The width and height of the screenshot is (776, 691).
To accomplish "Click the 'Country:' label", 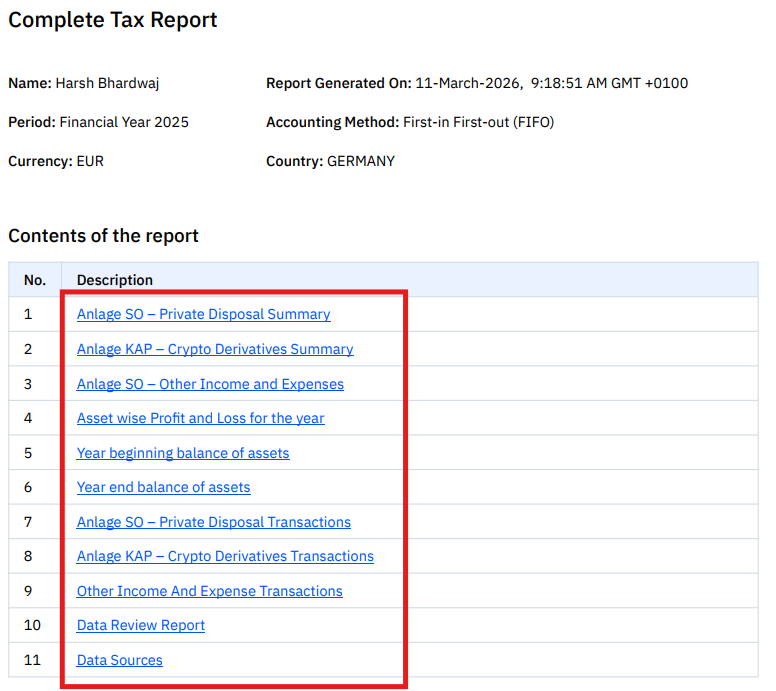I will click(294, 161).
